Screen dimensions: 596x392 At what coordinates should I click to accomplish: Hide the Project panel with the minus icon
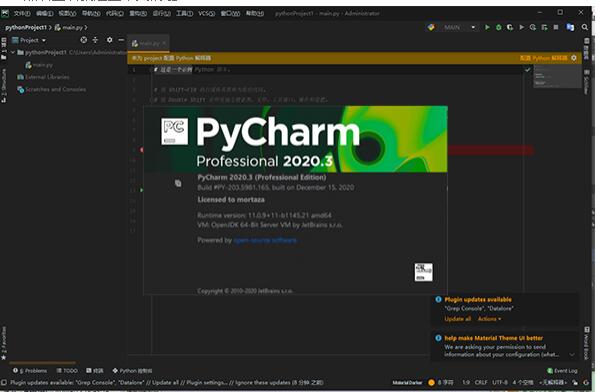click(x=121, y=40)
